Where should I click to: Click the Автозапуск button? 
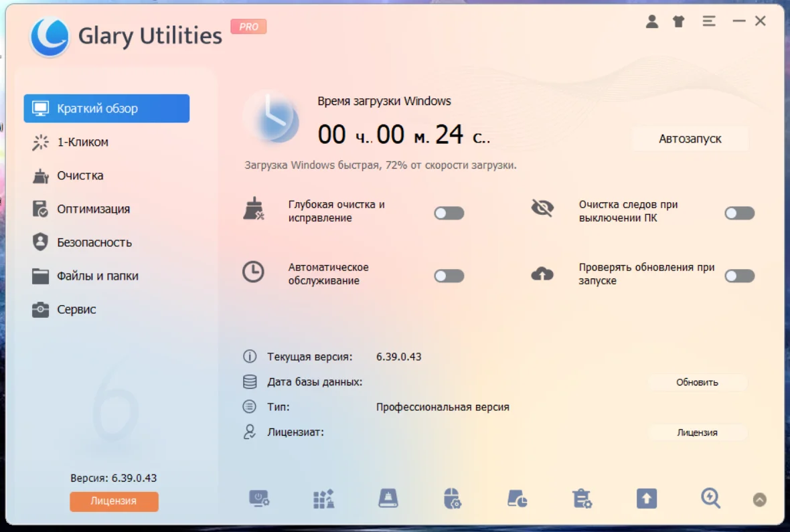(690, 139)
